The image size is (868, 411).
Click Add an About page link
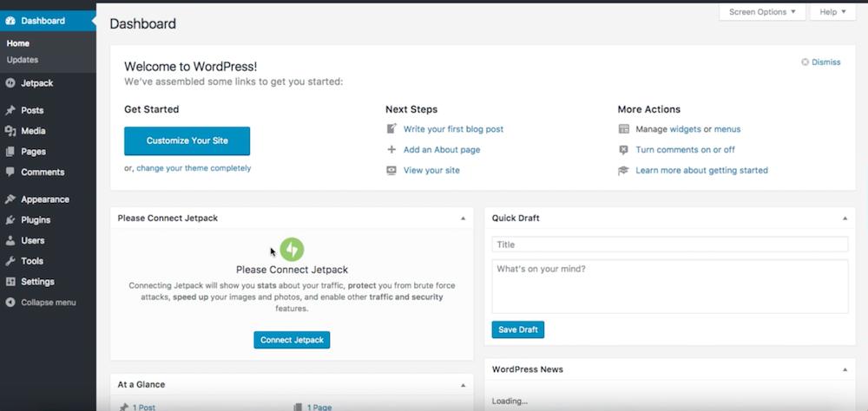[x=442, y=149]
